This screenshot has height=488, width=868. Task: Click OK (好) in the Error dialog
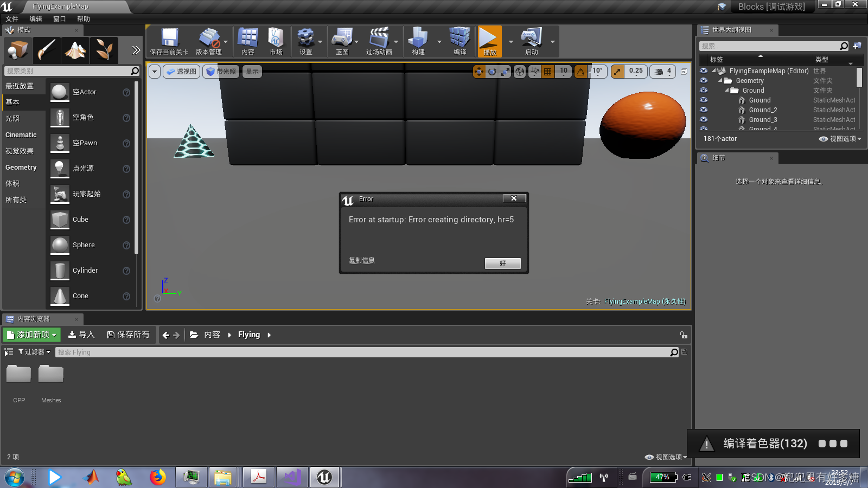[x=503, y=264]
